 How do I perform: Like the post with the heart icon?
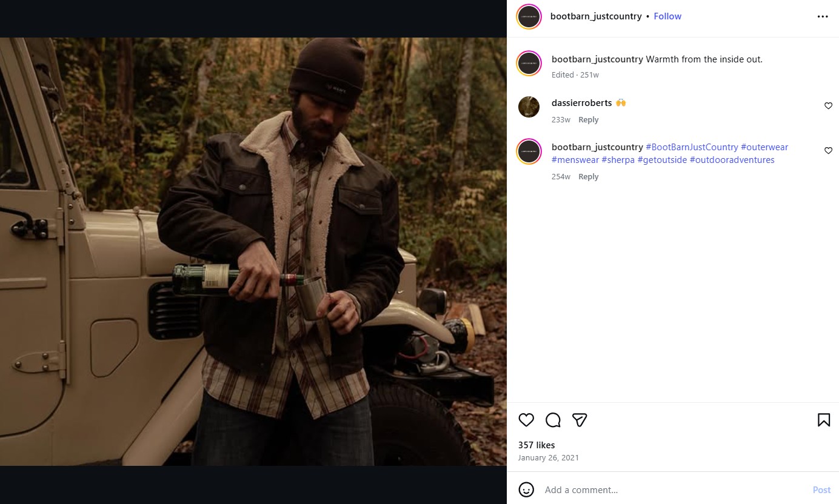(x=526, y=420)
